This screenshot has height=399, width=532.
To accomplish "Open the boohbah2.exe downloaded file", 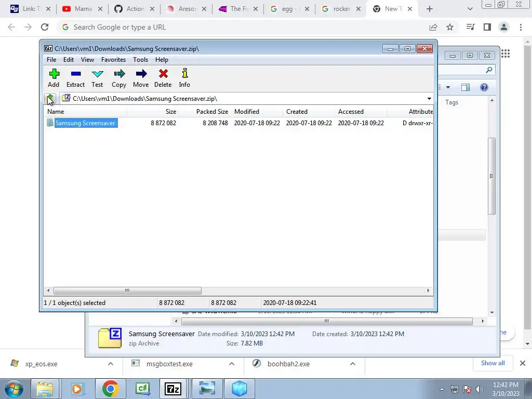I will pos(288,364).
